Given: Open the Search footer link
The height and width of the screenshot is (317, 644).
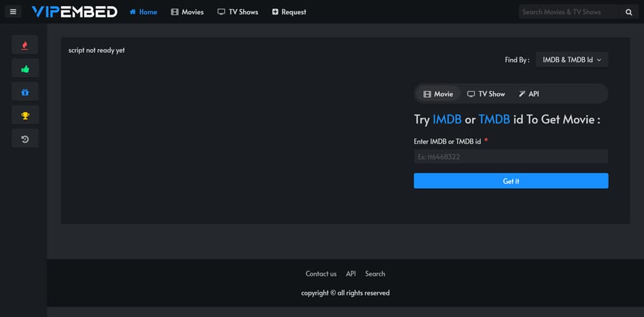Looking at the screenshot, I should pos(375,273).
